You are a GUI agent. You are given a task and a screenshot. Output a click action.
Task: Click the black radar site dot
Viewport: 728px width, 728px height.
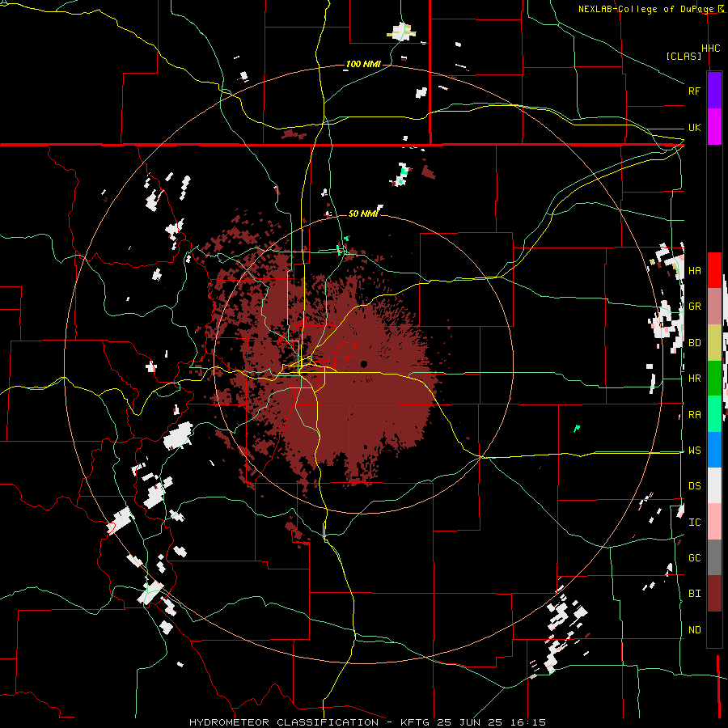[x=364, y=363]
